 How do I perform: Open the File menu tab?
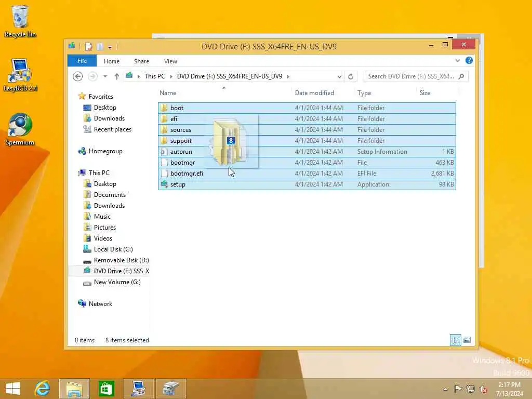[x=82, y=61]
